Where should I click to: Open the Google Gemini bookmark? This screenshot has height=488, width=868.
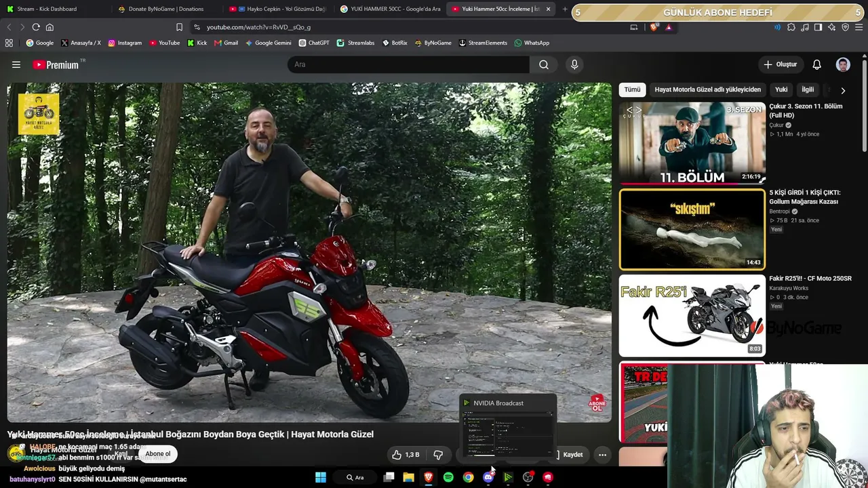[x=268, y=43]
